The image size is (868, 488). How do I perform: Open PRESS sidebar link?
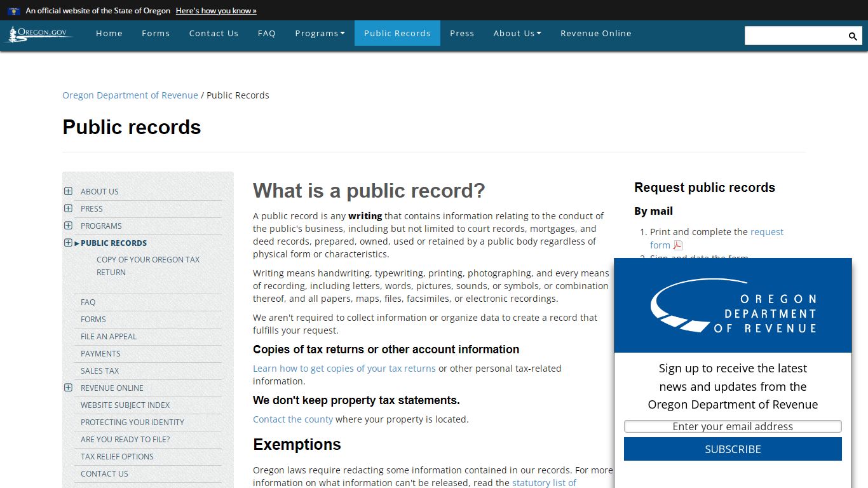pyautogui.click(x=92, y=208)
